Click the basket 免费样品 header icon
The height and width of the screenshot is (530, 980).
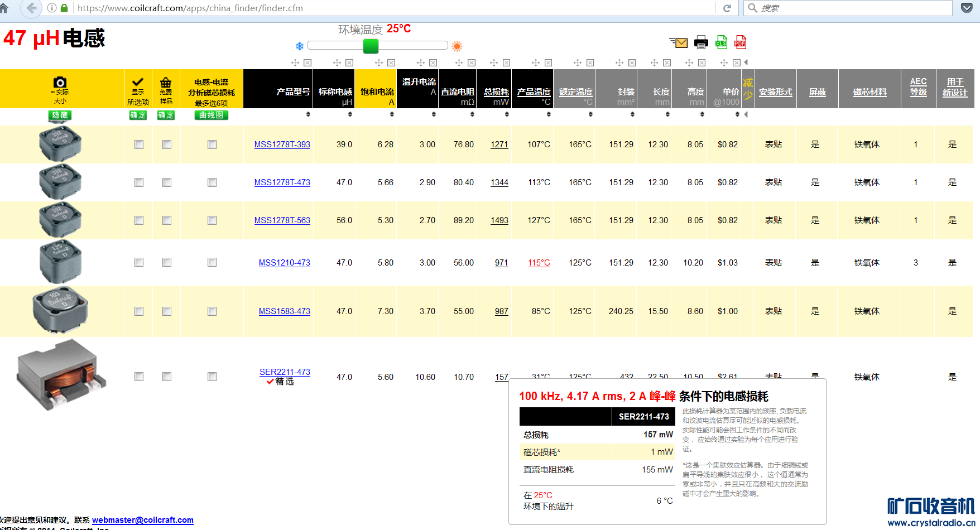click(166, 82)
